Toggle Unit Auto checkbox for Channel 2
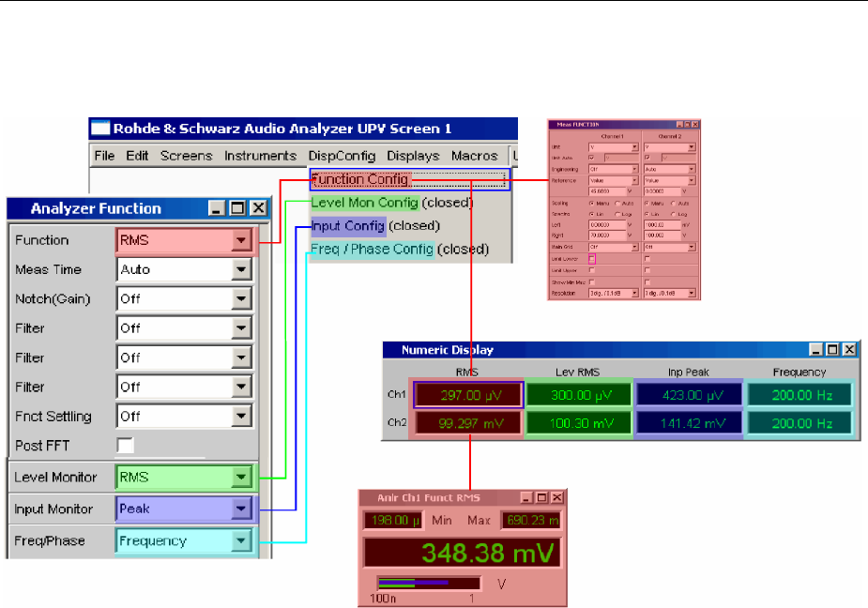The height and width of the screenshot is (608, 868). pos(647,158)
